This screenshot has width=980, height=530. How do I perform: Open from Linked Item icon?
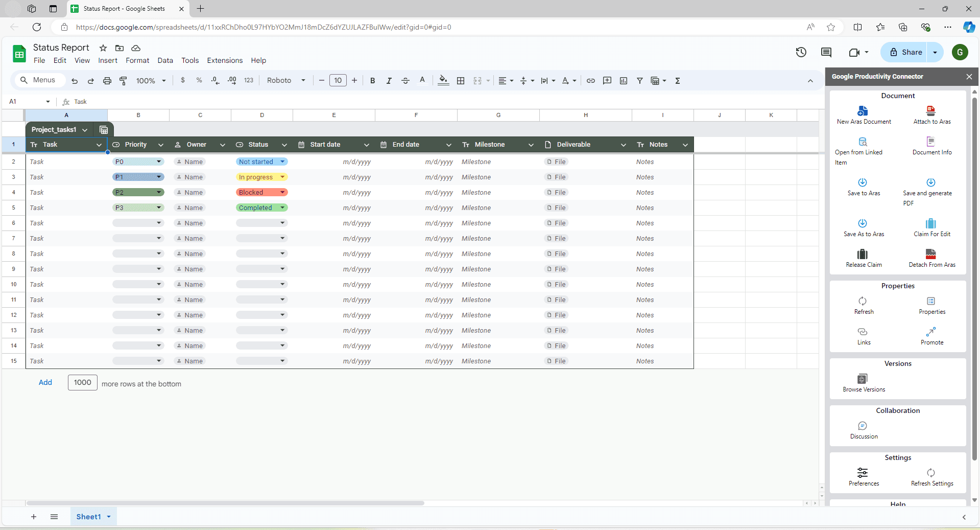click(863, 142)
